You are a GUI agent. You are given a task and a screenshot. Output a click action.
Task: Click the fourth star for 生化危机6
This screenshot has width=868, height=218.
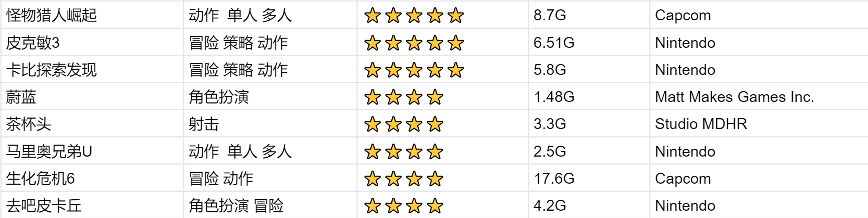[435, 179]
